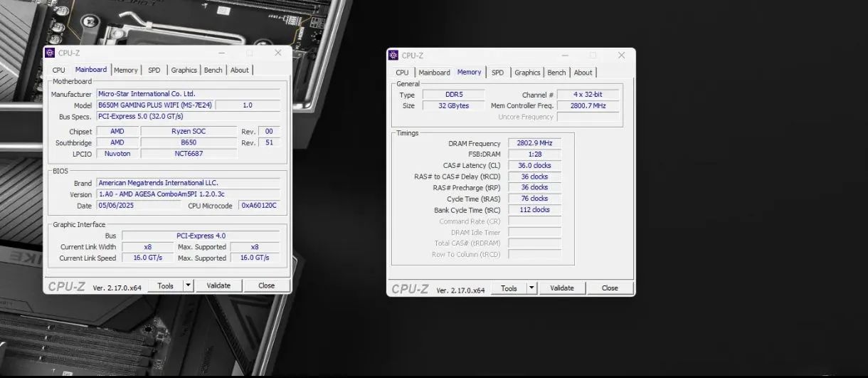Click BIOS Version AGESA ComboAm5PI field

click(x=188, y=194)
